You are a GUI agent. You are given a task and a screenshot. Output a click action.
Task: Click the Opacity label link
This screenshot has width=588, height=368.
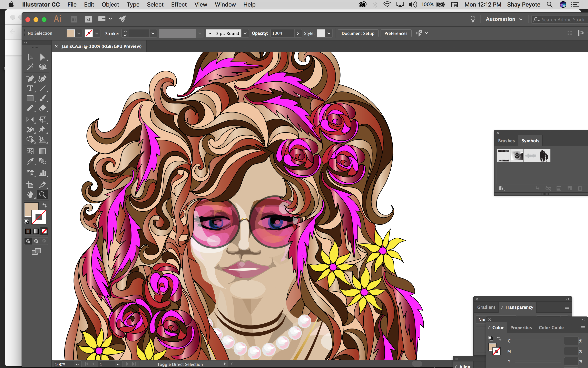click(x=260, y=33)
